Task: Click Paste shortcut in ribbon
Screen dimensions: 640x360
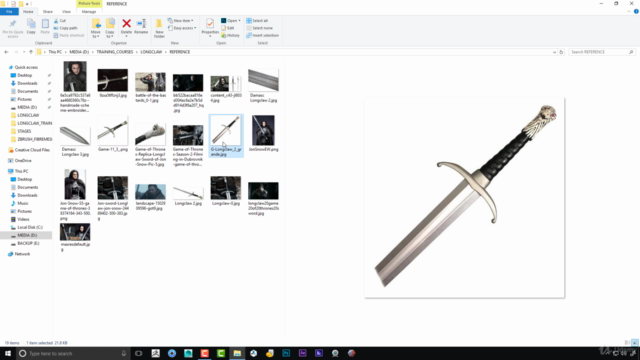Action: tap(69, 36)
